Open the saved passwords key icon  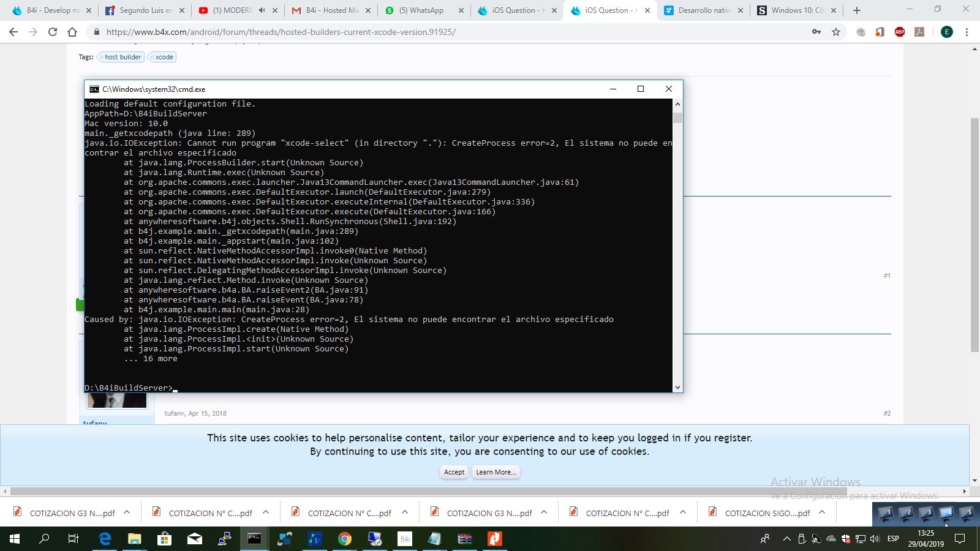(816, 32)
